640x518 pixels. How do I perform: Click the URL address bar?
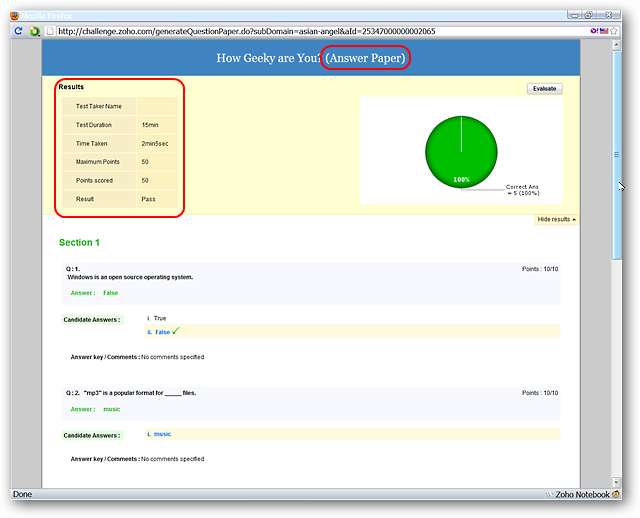pos(300,31)
